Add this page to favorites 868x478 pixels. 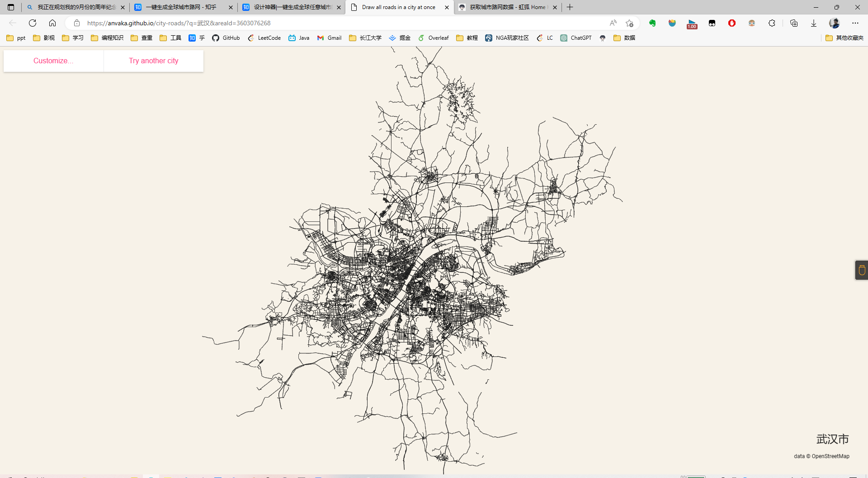629,23
